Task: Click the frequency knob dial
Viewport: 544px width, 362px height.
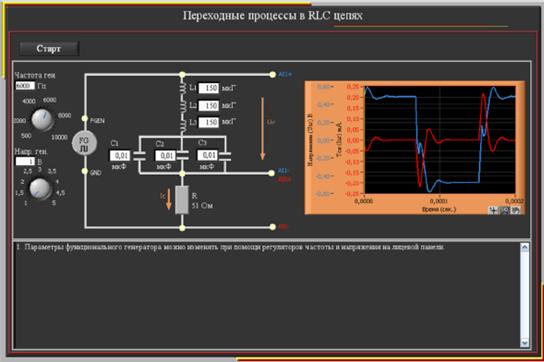Action: point(43,120)
